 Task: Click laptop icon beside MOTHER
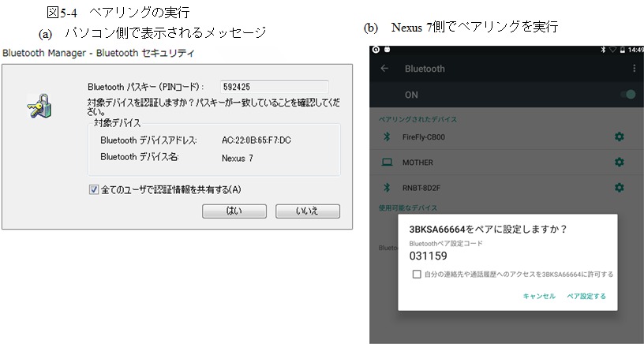(387, 163)
